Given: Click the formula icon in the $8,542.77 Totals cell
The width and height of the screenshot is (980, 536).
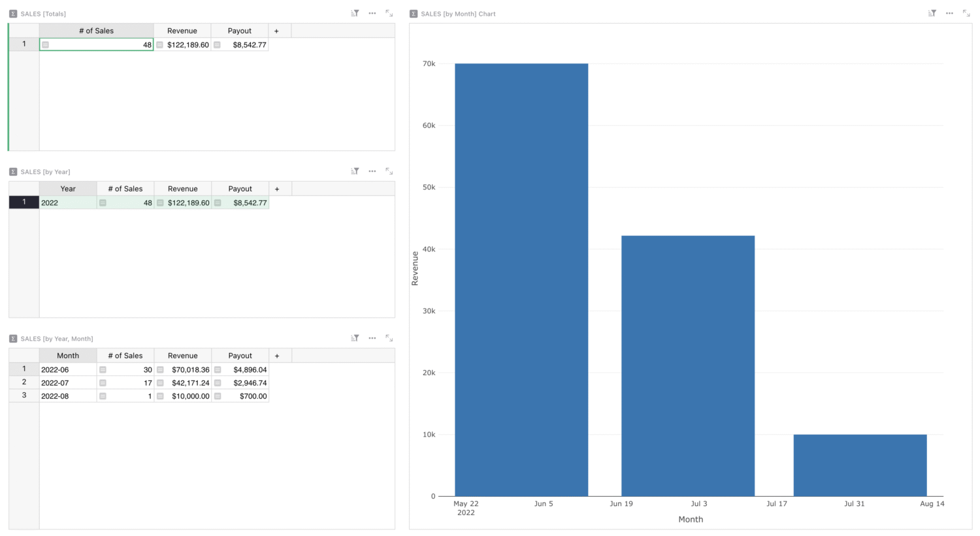Looking at the screenshot, I should (x=217, y=45).
